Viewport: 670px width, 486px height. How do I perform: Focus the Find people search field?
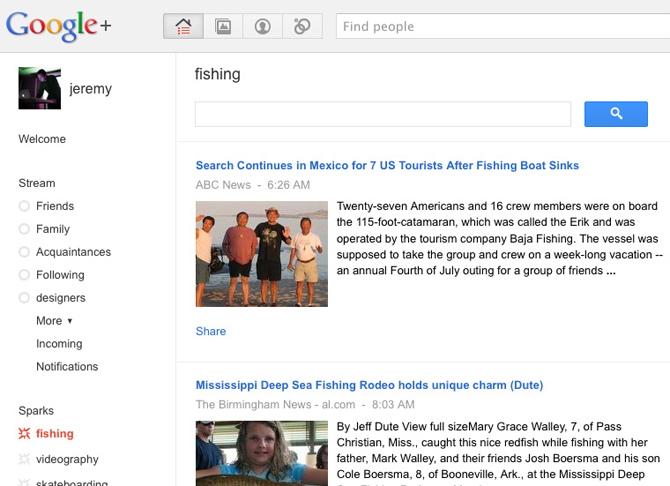[x=503, y=27]
